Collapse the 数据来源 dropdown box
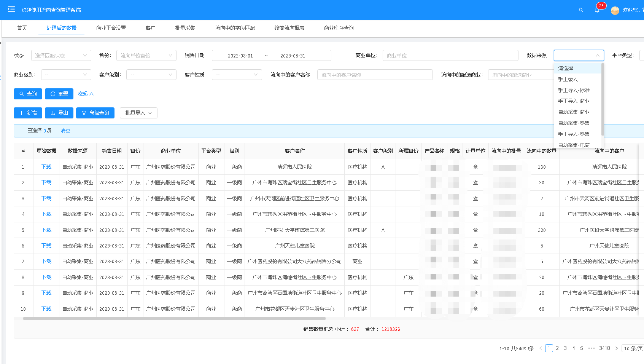The image size is (644, 364). 579,56
